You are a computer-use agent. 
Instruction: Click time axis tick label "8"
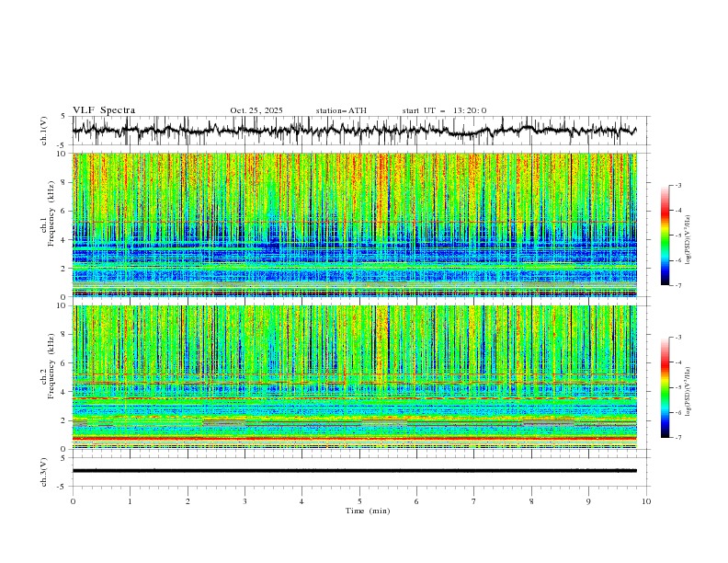coord(531,501)
